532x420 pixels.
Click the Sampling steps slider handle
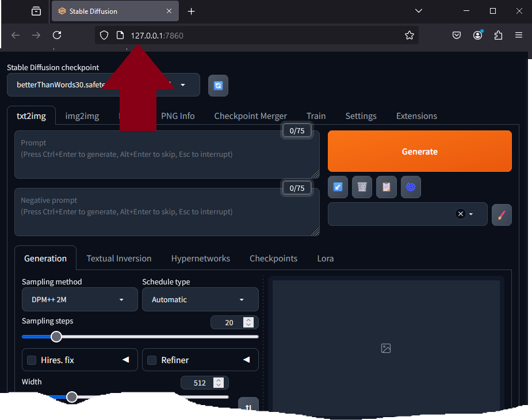(56, 337)
